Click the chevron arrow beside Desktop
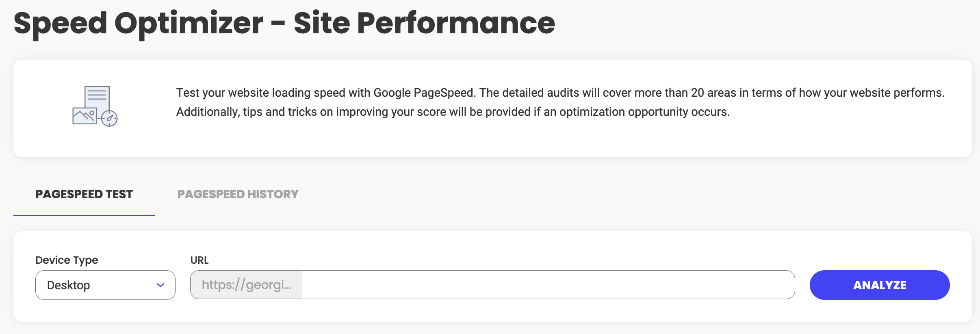This screenshot has height=334, width=980. click(160, 285)
